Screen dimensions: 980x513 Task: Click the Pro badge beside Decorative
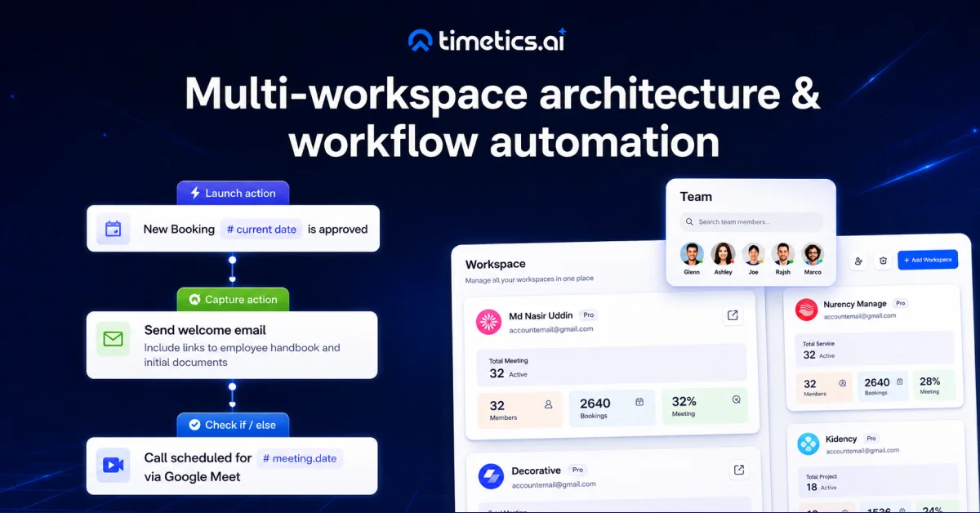pos(578,470)
